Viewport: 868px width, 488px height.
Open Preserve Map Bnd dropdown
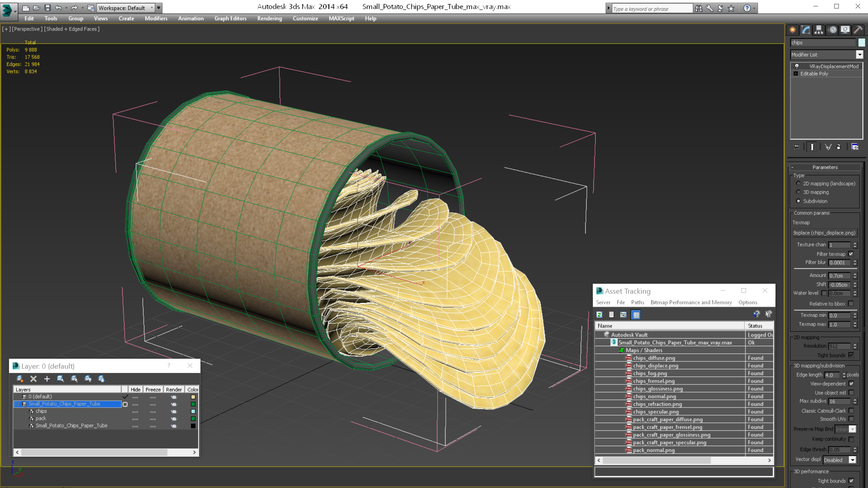click(852, 429)
